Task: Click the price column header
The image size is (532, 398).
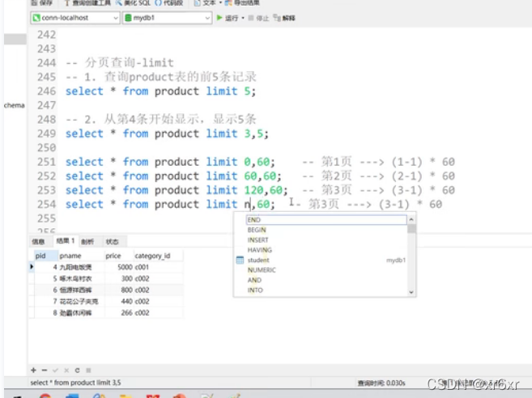Action: click(118, 256)
